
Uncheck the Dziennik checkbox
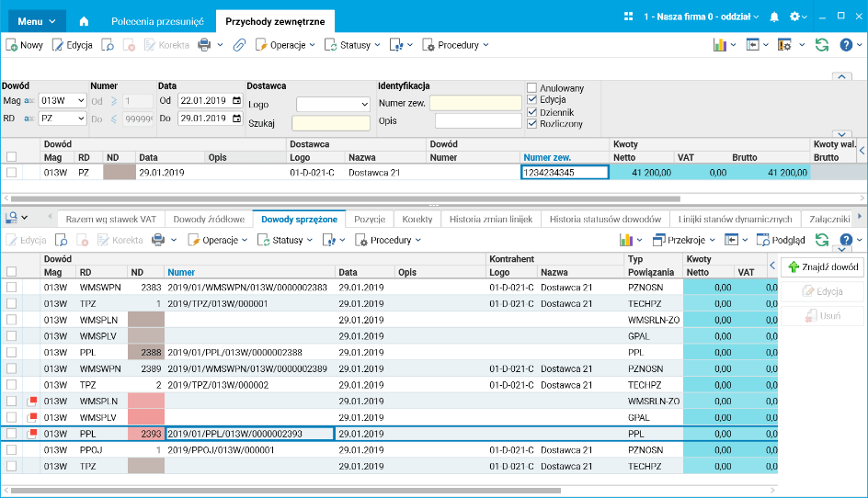click(x=531, y=112)
